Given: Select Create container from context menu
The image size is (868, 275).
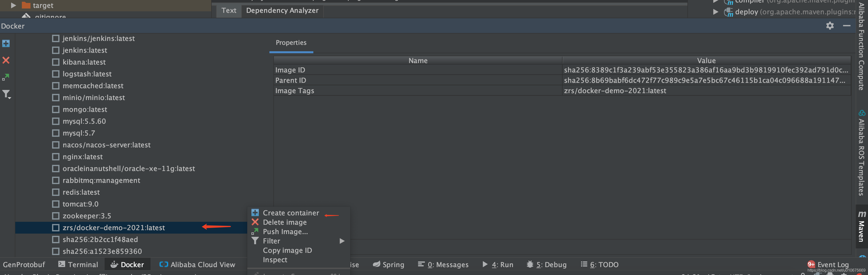Looking at the screenshot, I should (291, 213).
